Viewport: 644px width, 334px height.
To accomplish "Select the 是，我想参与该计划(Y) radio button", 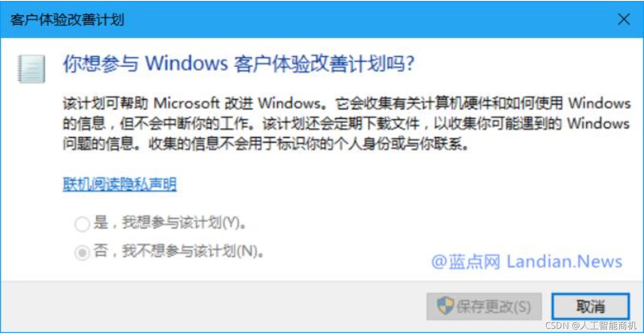I will point(82,224).
